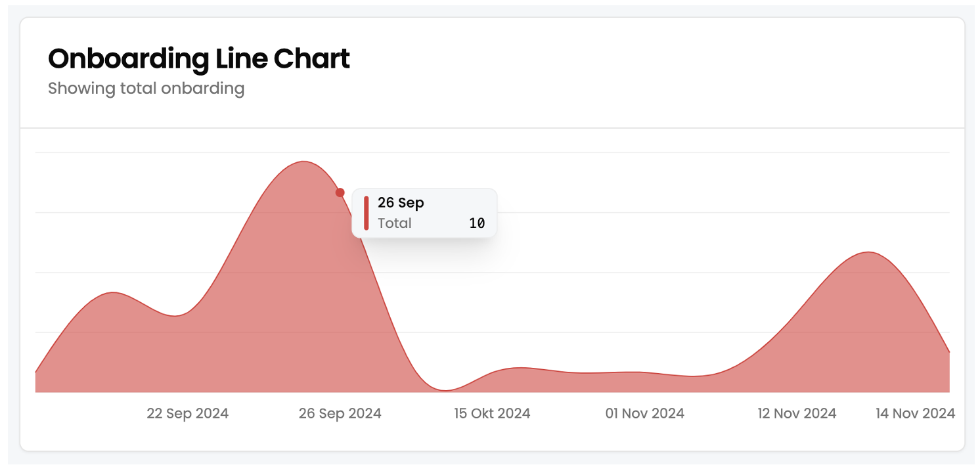Select the "15 Okt 2024" axis label

(x=492, y=413)
